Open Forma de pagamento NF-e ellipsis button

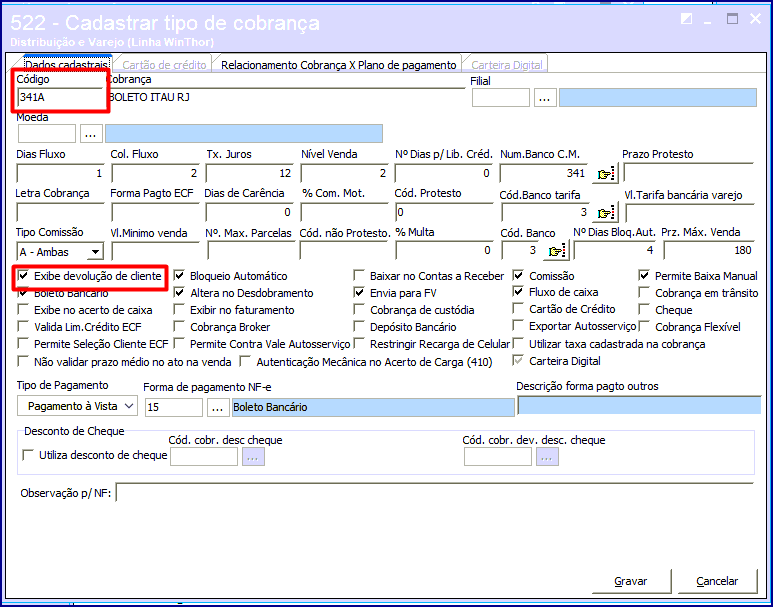(218, 407)
